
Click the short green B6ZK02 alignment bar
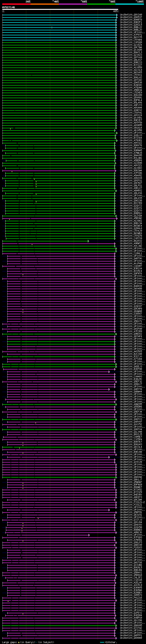point(46,241)
